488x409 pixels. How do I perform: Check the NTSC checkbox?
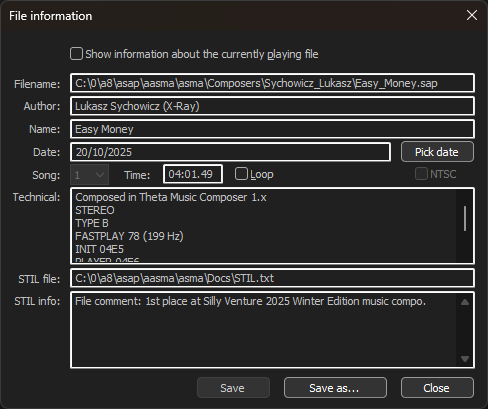click(421, 174)
